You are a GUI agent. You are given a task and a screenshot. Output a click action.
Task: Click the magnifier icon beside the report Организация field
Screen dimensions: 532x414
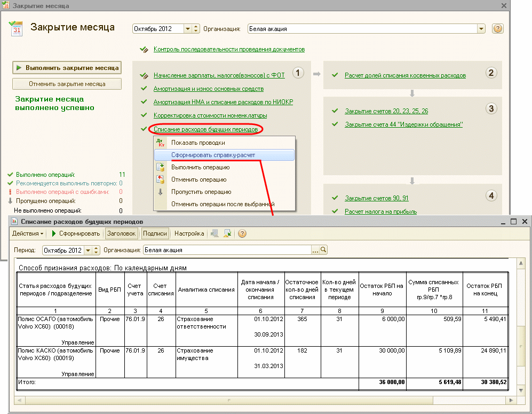pos(323,250)
